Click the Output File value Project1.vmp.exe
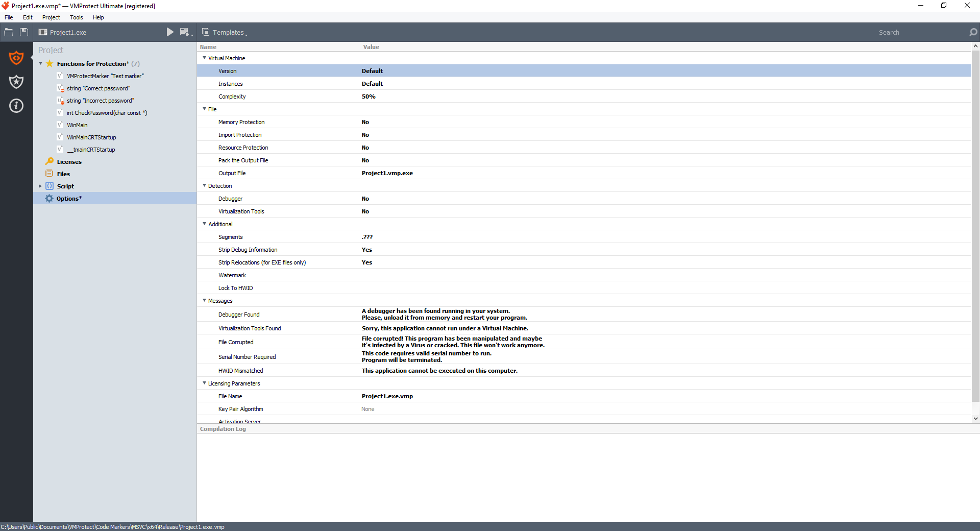 point(387,173)
